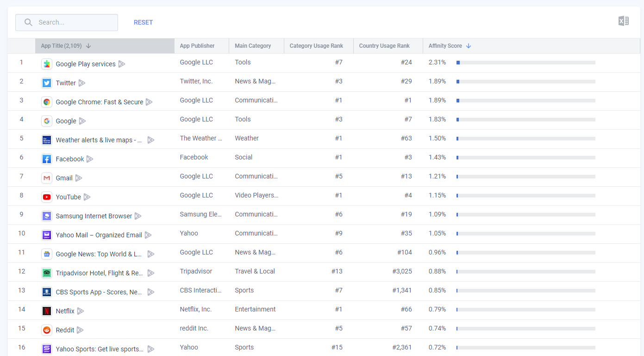644x356 pixels.
Task: Sort by Category Usage Rank column
Action: (319, 46)
